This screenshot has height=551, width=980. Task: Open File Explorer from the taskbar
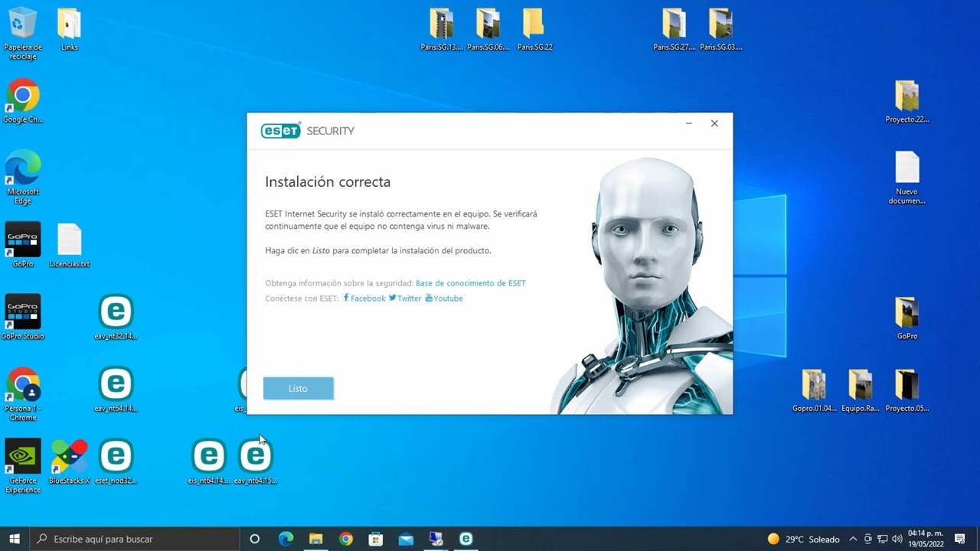315,539
